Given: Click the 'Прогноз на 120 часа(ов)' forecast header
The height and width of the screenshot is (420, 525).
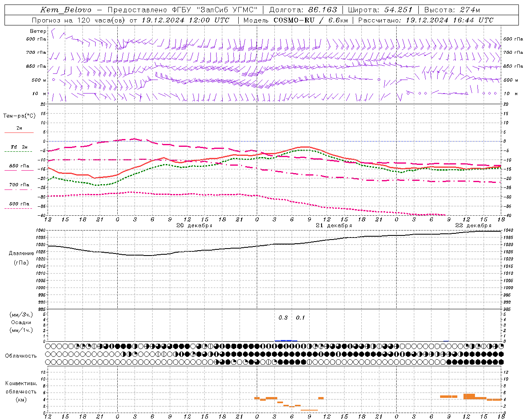Looking at the screenshot, I should (79, 20).
